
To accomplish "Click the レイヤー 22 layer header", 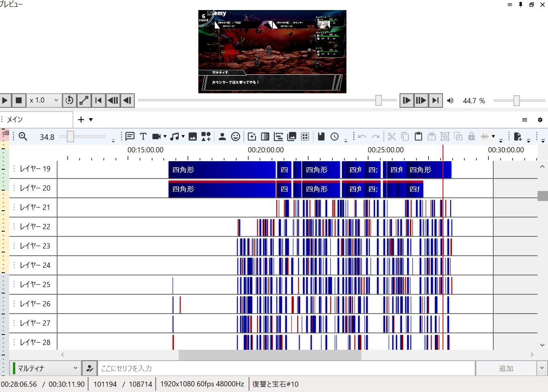I will [33, 227].
